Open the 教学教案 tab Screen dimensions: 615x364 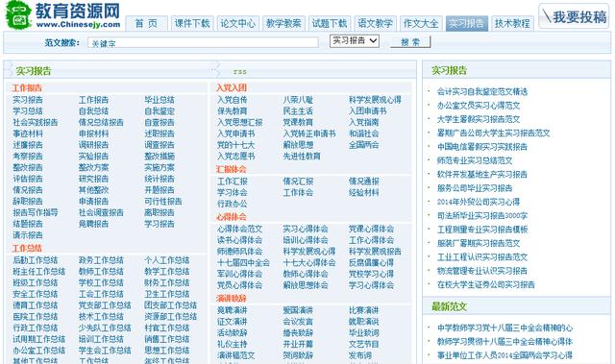(283, 23)
